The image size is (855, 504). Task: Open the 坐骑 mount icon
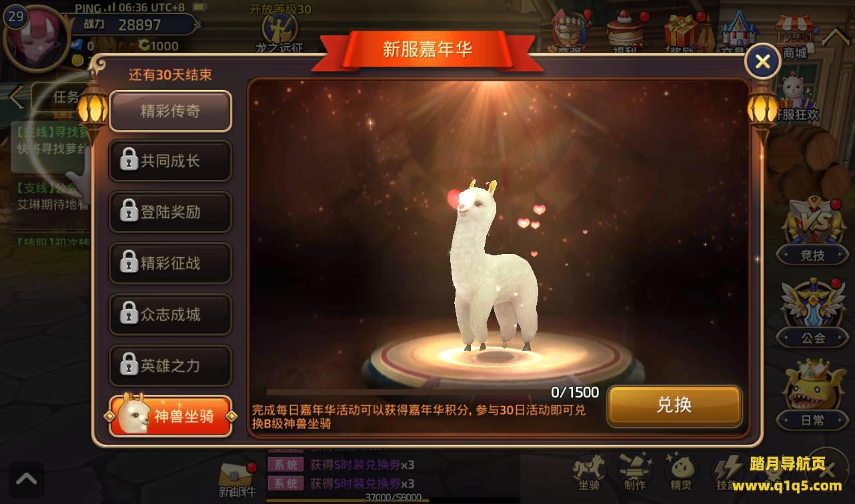(x=590, y=471)
